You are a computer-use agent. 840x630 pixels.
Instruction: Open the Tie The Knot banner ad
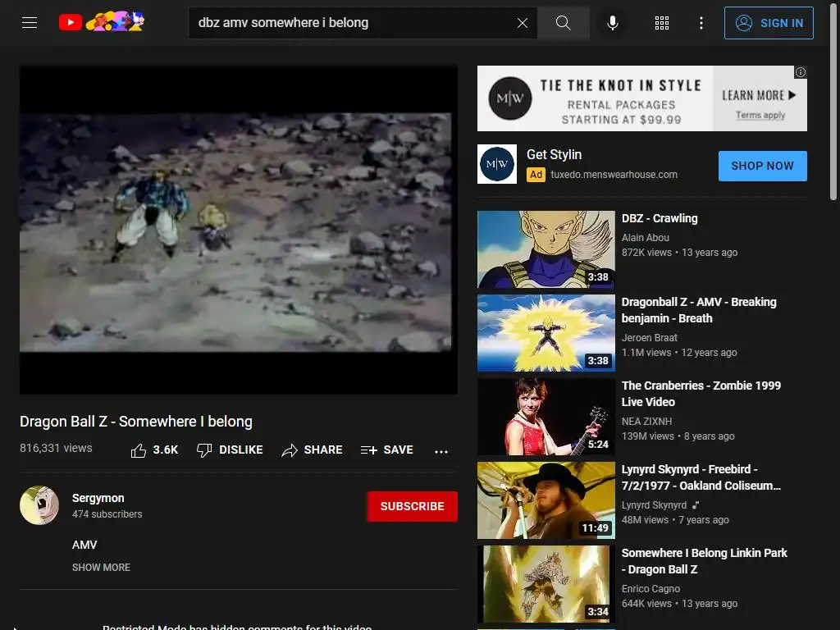point(641,98)
